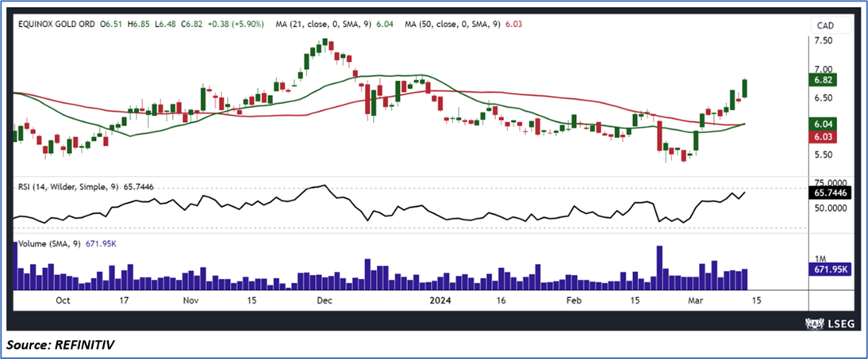Viewport: 868px width, 359px height.
Task: Click the 671.95K volume value tag
Action: tap(830, 269)
